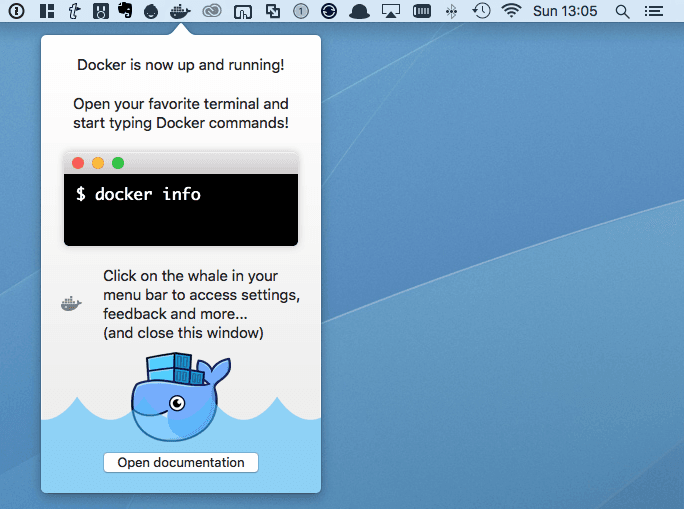Click the Open documentation button

[181, 462]
